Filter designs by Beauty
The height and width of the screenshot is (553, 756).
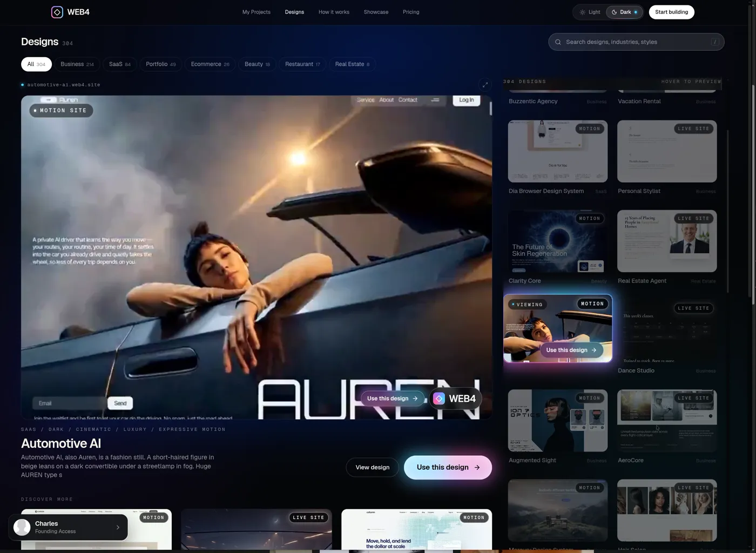click(x=257, y=64)
